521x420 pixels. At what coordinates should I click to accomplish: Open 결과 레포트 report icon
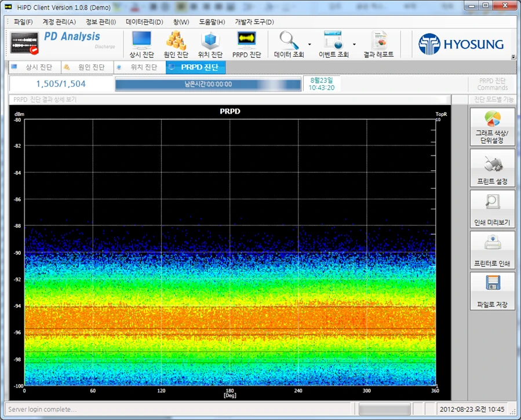378,44
